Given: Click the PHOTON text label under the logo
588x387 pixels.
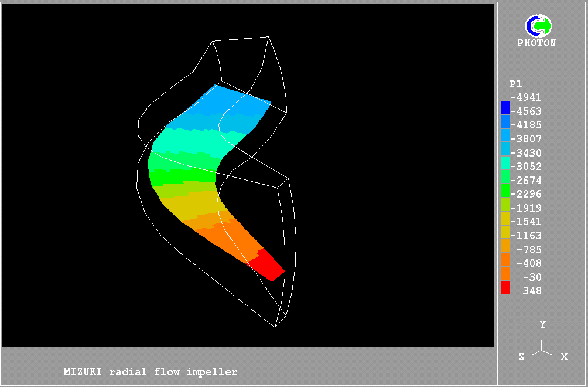Looking at the screenshot, I should (x=536, y=43).
